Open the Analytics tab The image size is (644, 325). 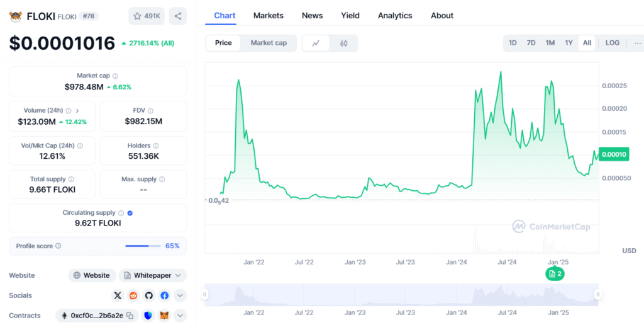tap(395, 16)
